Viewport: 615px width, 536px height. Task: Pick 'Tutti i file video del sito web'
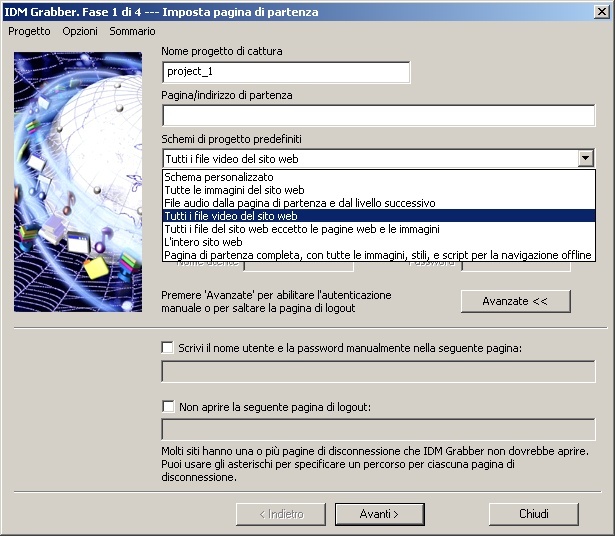click(x=232, y=216)
